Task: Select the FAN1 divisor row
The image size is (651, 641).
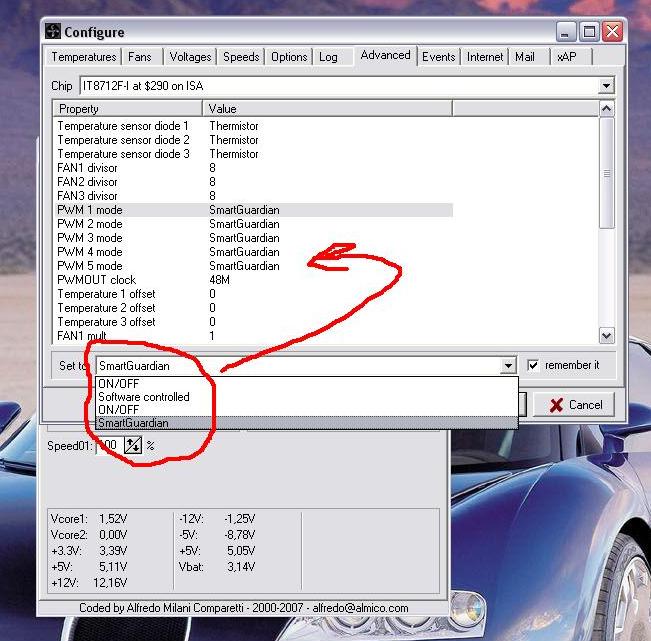Action: 253,168
